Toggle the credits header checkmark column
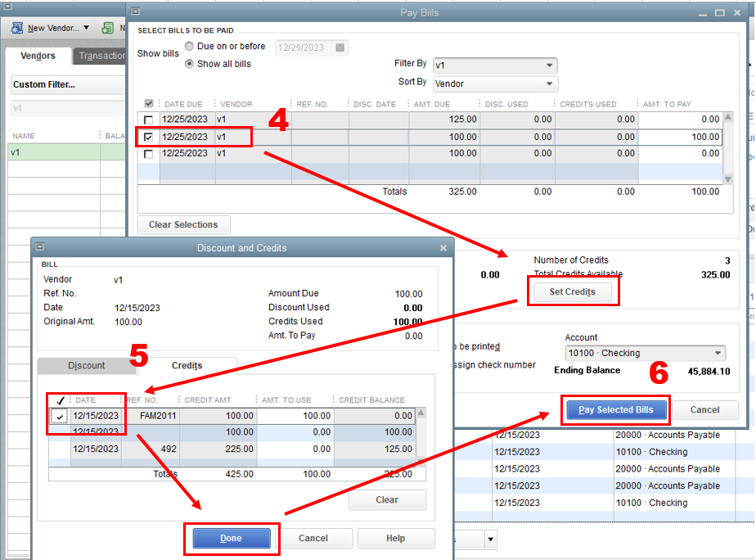 (61, 400)
